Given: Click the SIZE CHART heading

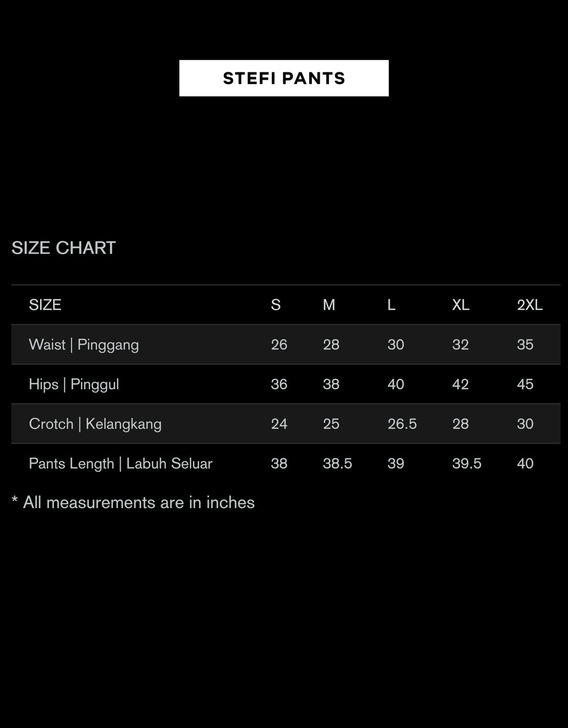Looking at the screenshot, I should point(63,248).
